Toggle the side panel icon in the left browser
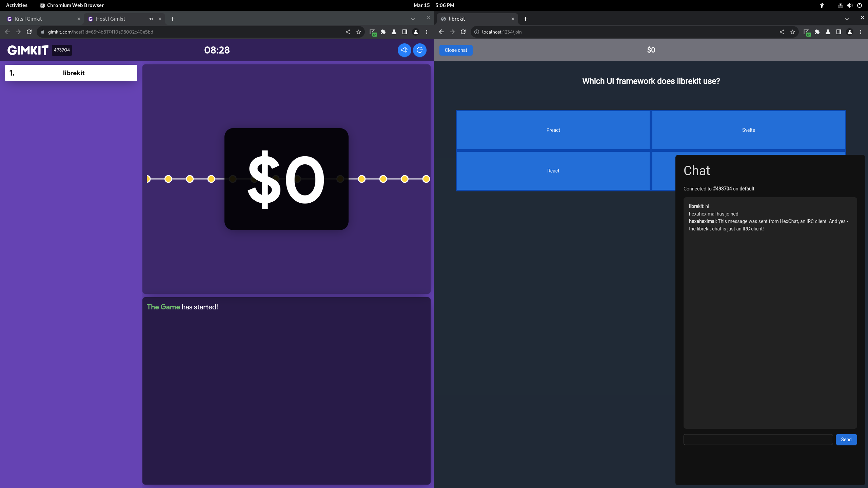 (x=405, y=32)
